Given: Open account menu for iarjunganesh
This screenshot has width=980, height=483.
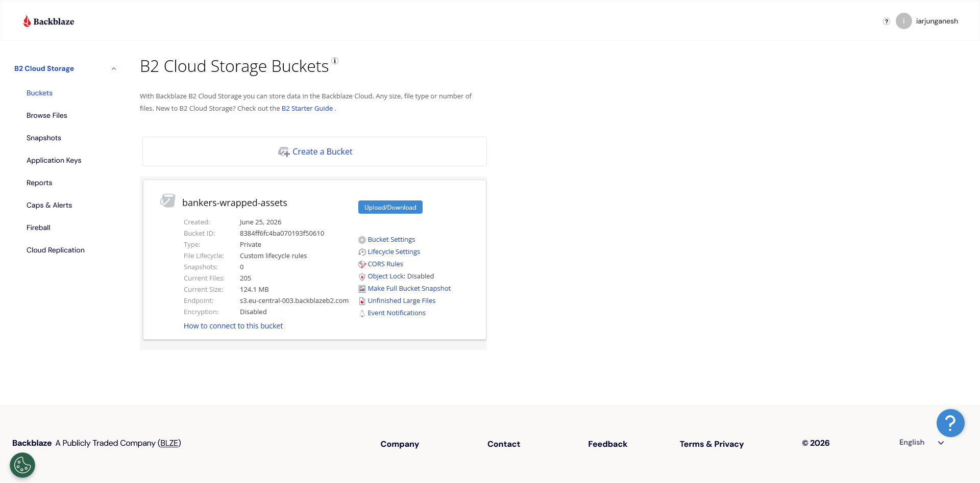Looking at the screenshot, I should click(x=937, y=21).
